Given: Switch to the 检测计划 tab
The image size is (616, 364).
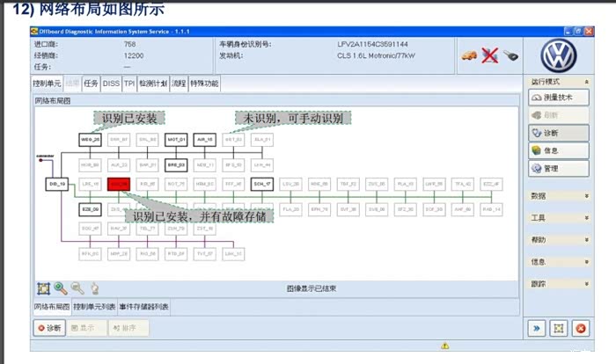Looking at the screenshot, I should pyautogui.click(x=153, y=84).
